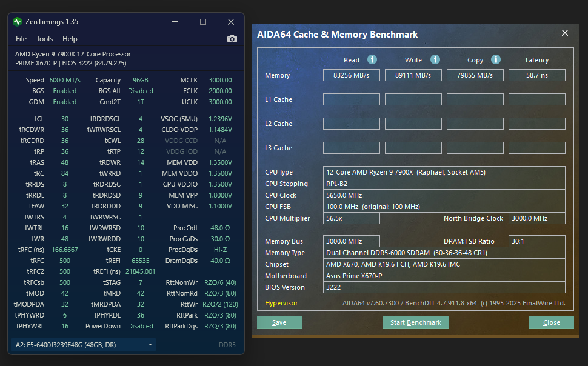
Task: Click the tCL value 30
Action: click(x=65, y=119)
